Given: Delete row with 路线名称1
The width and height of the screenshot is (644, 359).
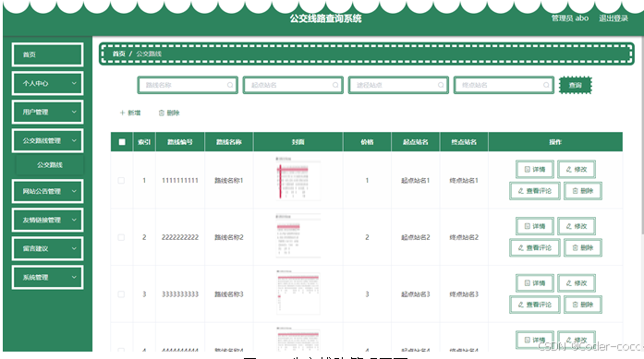Looking at the screenshot, I should 583,191.
